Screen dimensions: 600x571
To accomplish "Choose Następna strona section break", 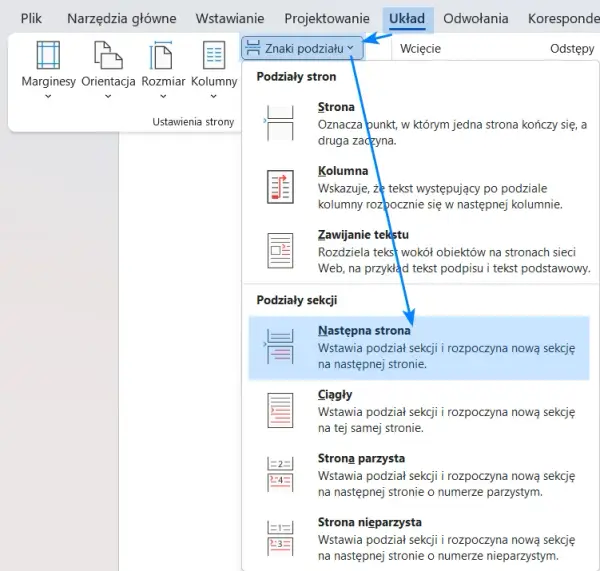I will 419,348.
